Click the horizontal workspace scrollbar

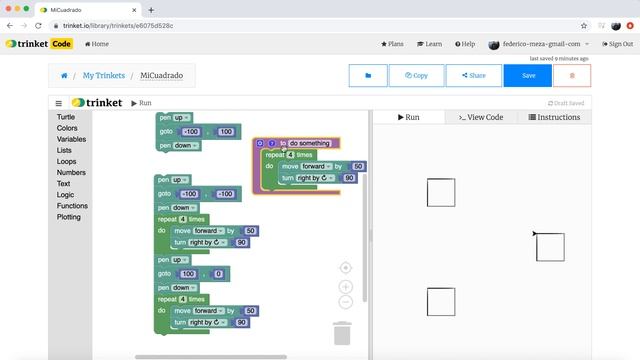pyautogui.click(x=211, y=357)
